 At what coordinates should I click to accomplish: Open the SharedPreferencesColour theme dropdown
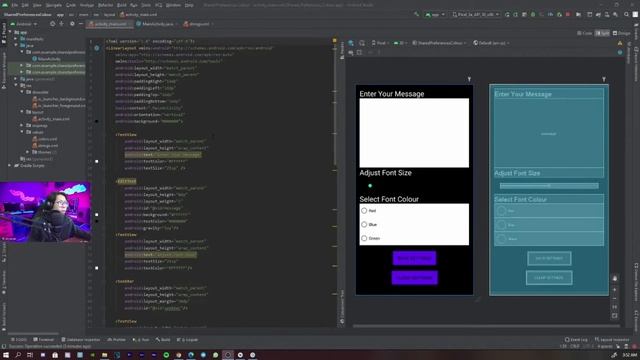[440, 43]
